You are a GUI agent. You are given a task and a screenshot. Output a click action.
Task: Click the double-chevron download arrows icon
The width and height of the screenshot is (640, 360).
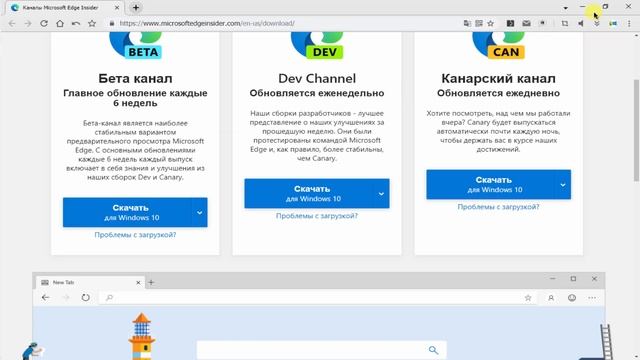click(x=597, y=24)
